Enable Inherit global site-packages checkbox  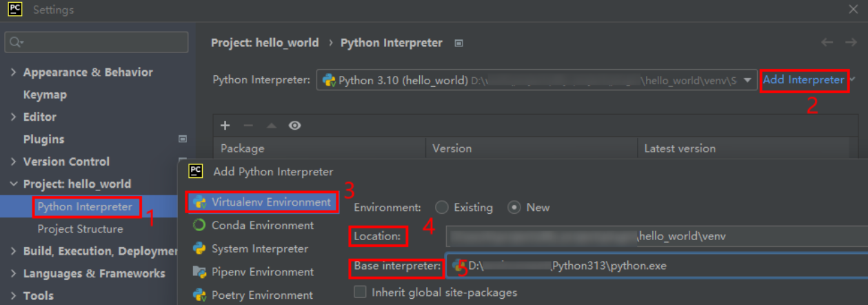coord(360,292)
